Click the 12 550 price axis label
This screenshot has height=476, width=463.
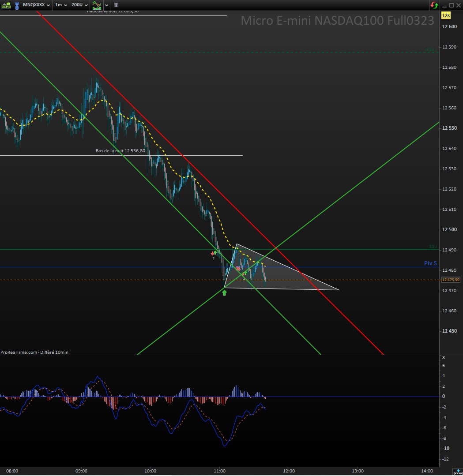pos(449,128)
